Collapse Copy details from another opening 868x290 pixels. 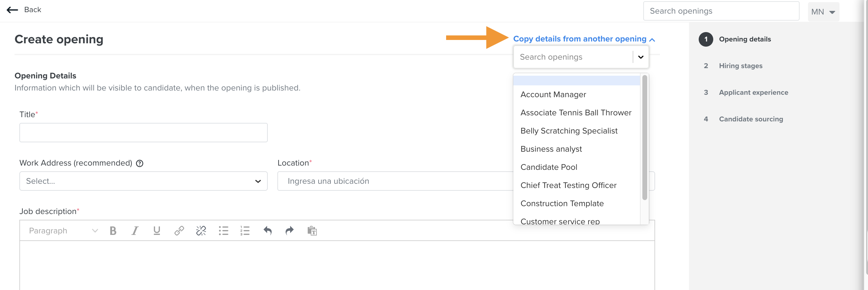(584, 39)
